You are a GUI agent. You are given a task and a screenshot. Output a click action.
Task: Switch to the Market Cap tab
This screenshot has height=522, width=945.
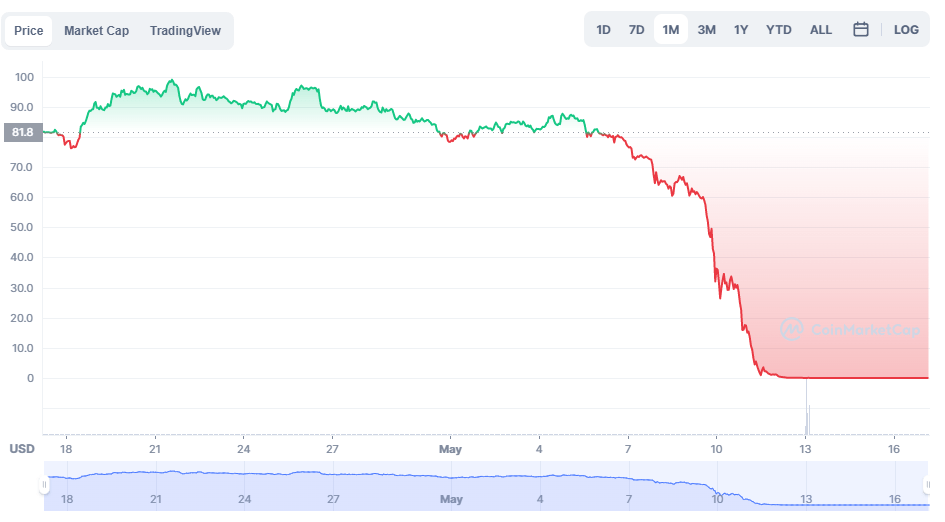click(96, 31)
